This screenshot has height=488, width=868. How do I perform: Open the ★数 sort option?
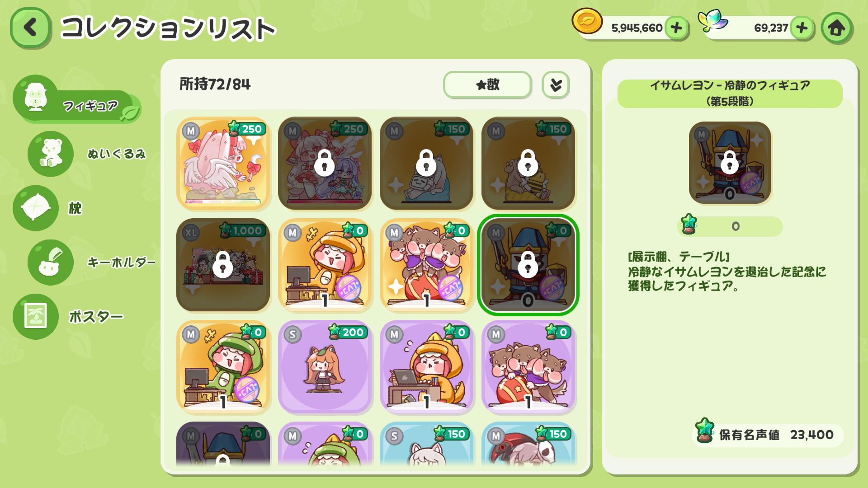click(487, 84)
